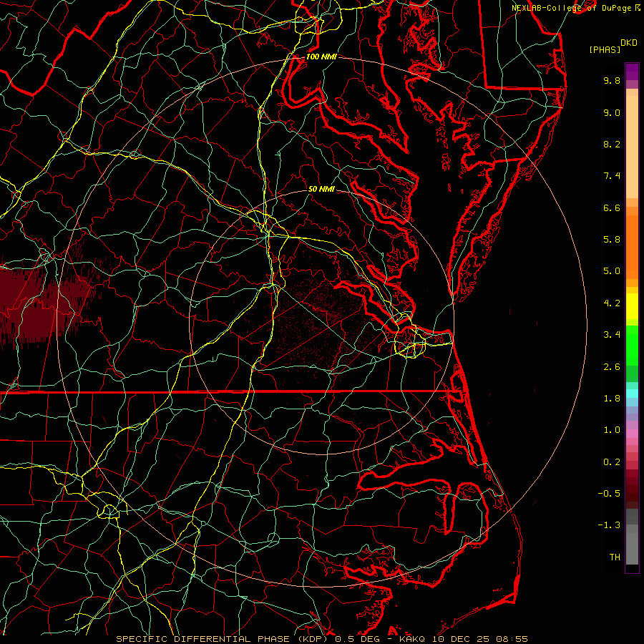Click the 6.6 scale value

pyautogui.click(x=612, y=208)
